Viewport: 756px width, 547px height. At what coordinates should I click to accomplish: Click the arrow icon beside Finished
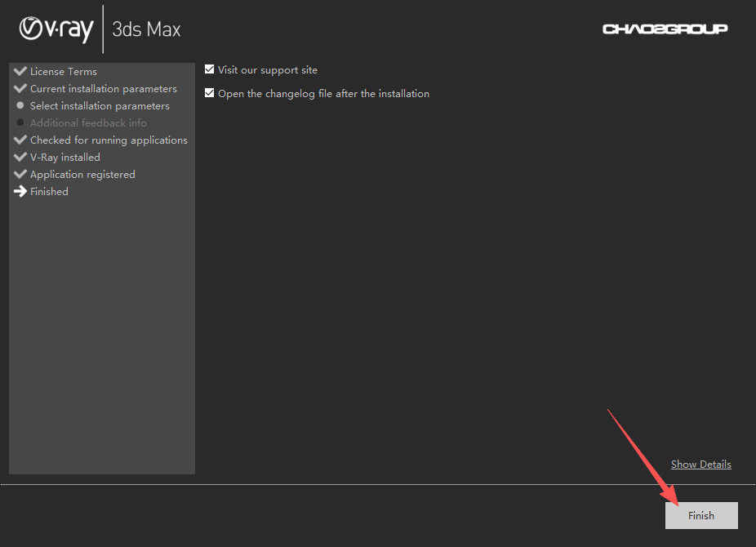coord(20,191)
